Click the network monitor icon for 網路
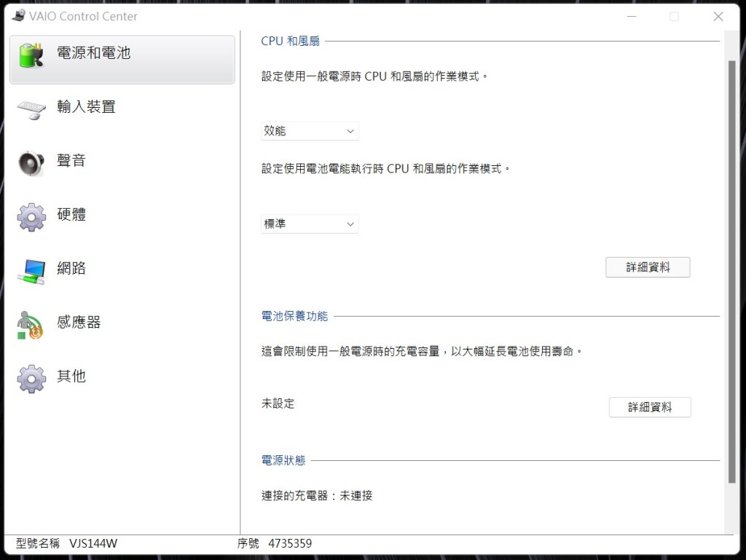 pyautogui.click(x=31, y=270)
